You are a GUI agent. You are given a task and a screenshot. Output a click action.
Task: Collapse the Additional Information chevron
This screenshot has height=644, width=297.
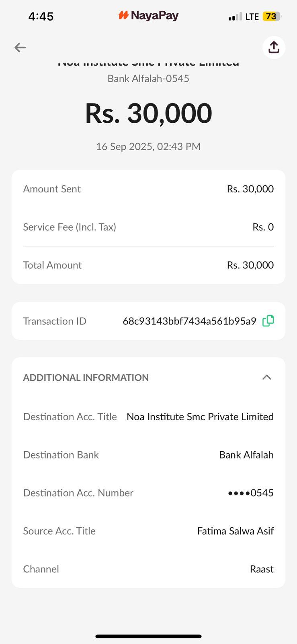pos(267,377)
